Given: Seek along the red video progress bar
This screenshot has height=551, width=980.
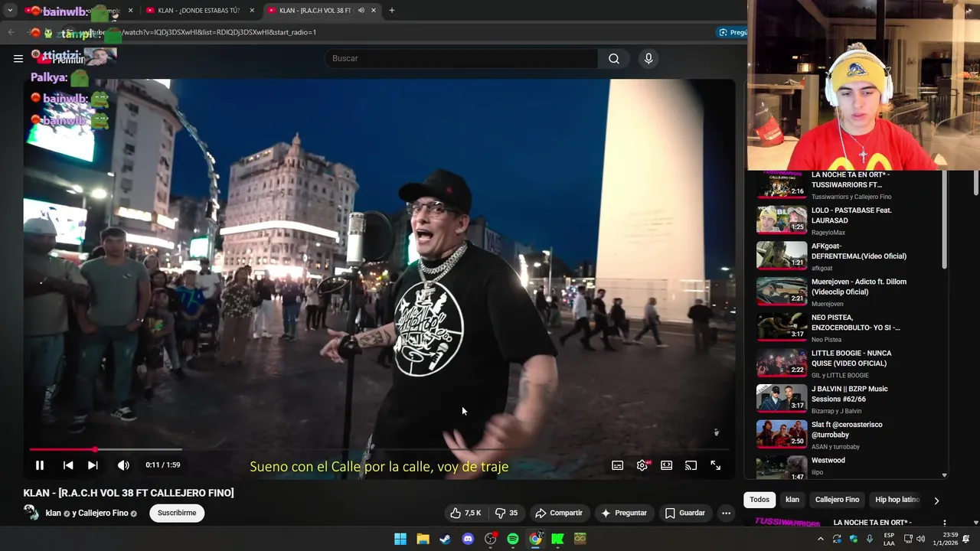Looking at the screenshot, I should (379, 449).
